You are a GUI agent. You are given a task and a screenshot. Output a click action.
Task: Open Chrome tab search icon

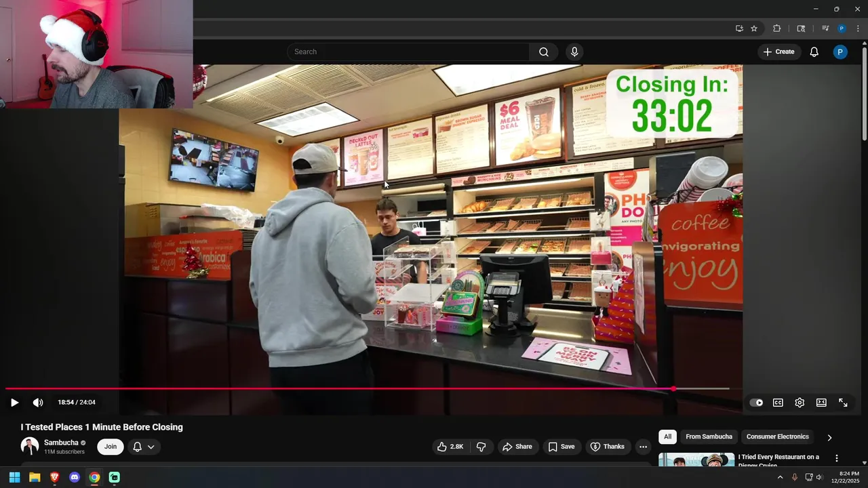point(801,28)
